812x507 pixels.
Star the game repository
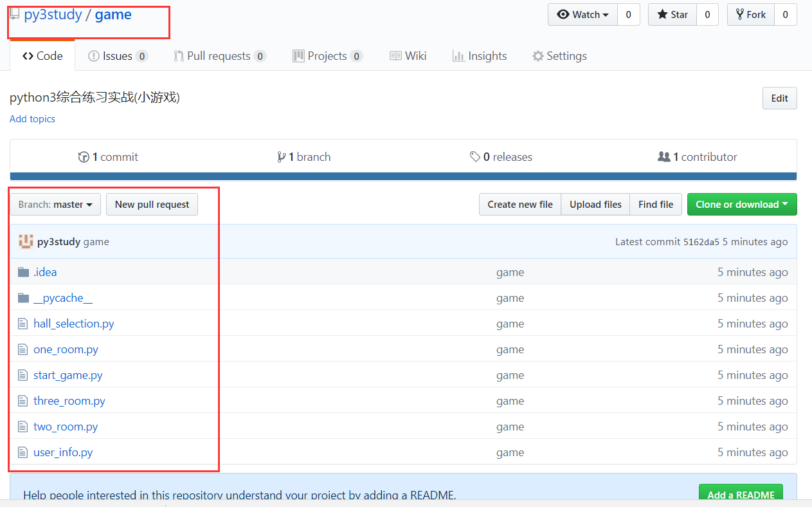[672, 15]
